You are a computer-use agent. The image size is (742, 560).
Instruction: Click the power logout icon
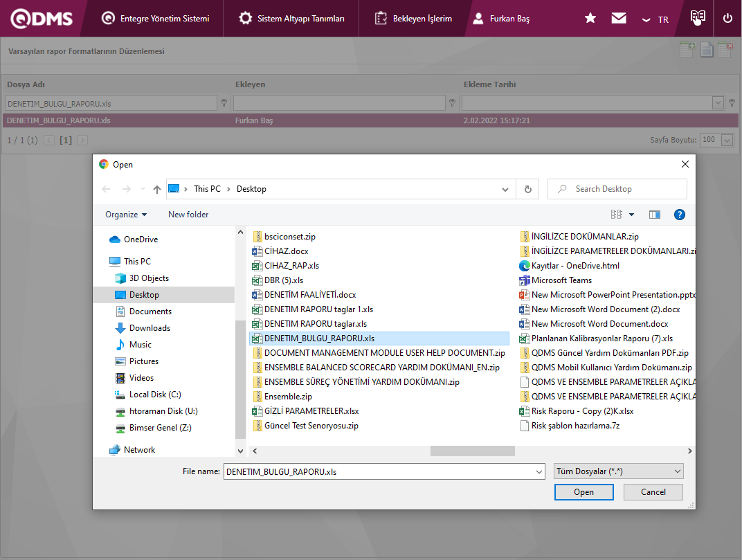click(727, 19)
